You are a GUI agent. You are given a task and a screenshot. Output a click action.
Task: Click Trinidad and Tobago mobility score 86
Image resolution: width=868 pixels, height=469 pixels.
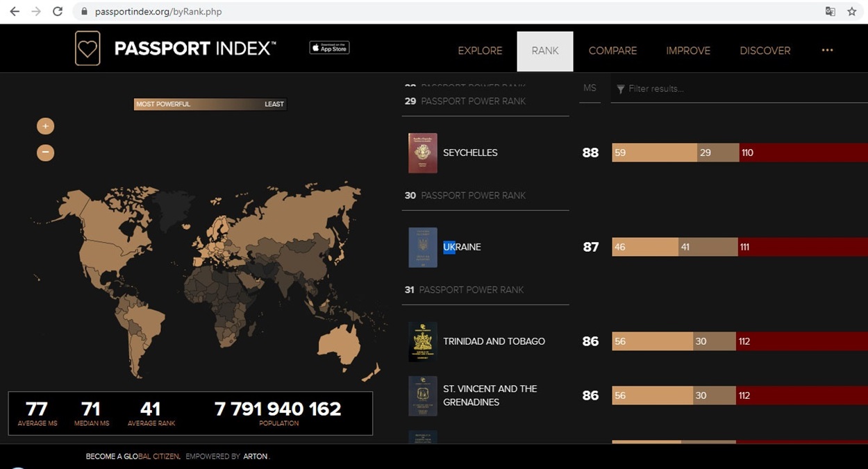tap(590, 341)
